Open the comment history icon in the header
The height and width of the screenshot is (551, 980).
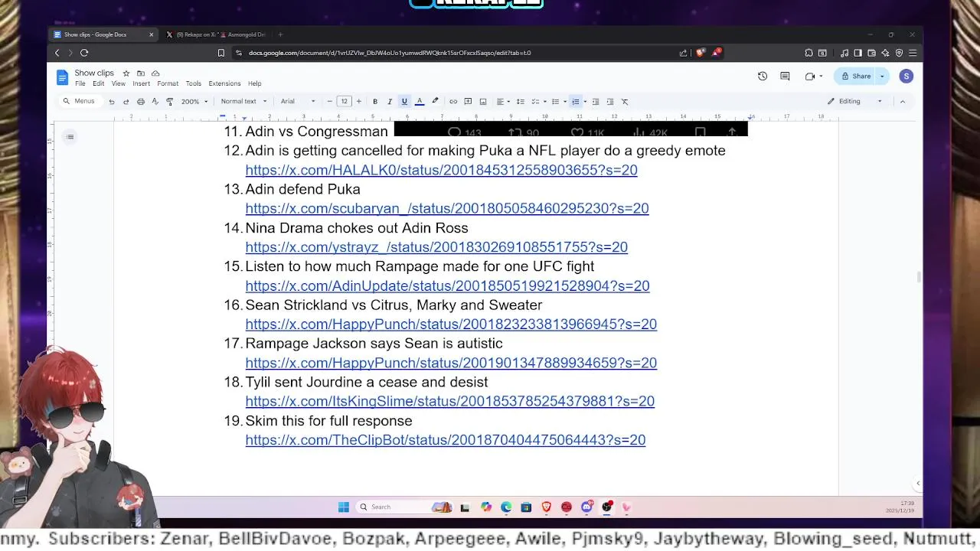point(785,77)
